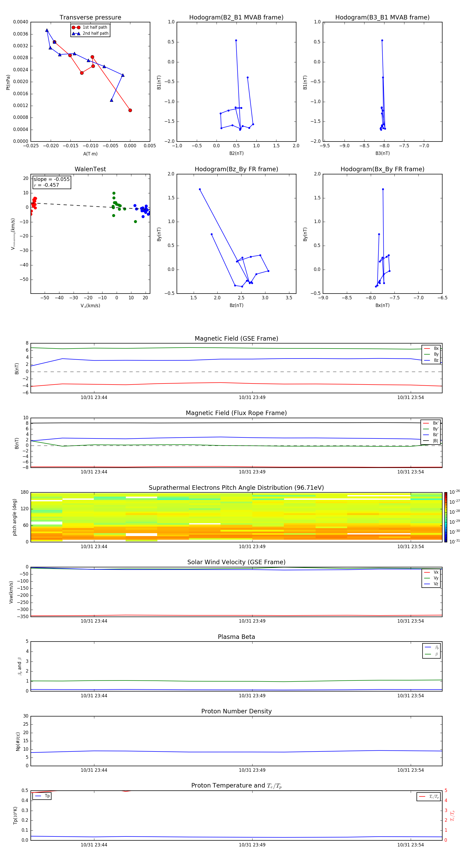The height and width of the screenshot is (868, 473).
Task: Click the 'B3(nT)' x-axis label
Action: click(382, 153)
